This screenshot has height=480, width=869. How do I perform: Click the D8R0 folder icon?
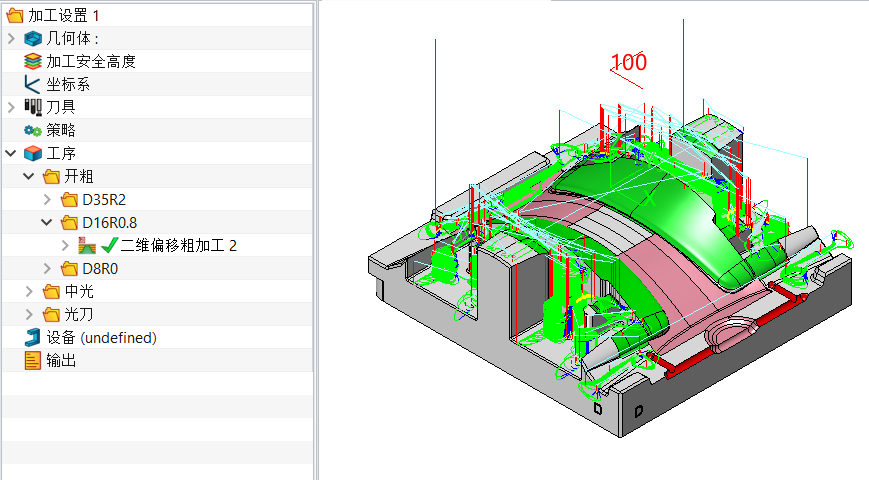pos(69,268)
